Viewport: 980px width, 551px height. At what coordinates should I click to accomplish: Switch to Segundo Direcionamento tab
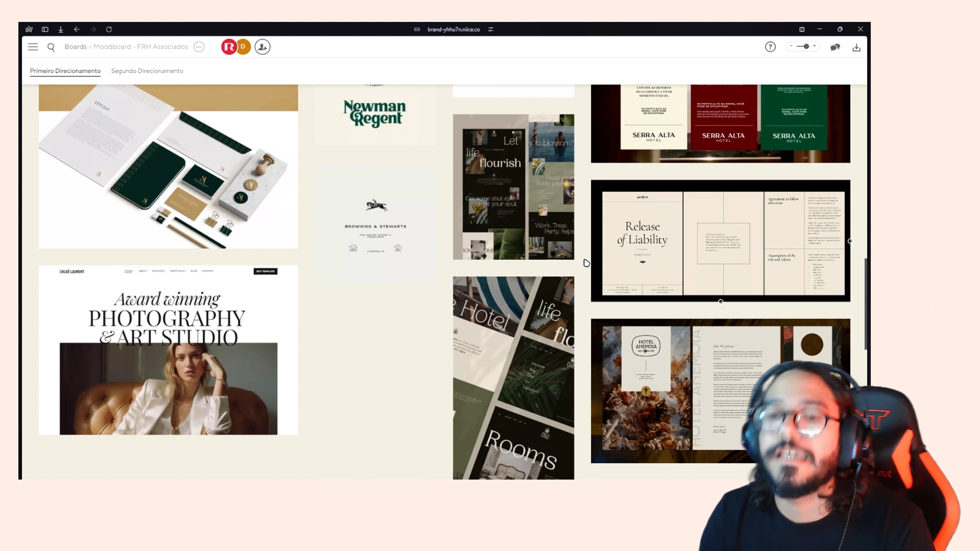click(147, 71)
